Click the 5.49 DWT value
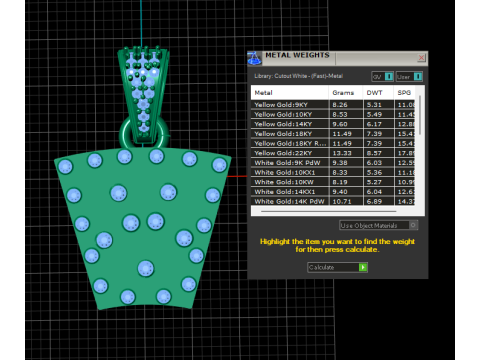Screen dimensions: 480x360 point(374,114)
